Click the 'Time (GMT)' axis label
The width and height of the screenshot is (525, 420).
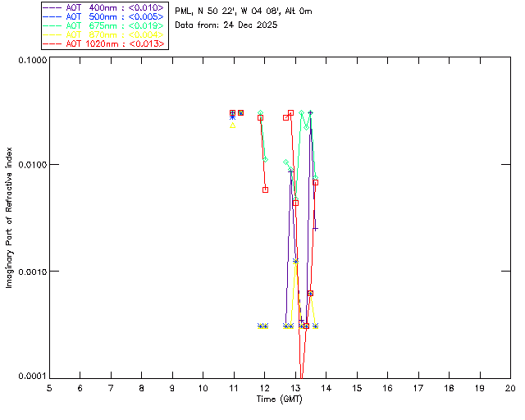coord(279,399)
